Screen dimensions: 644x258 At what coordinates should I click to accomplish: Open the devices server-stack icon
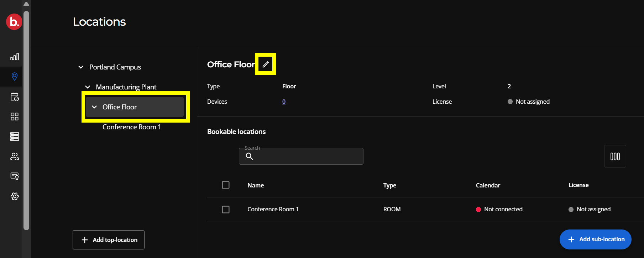pyautogui.click(x=15, y=136)
